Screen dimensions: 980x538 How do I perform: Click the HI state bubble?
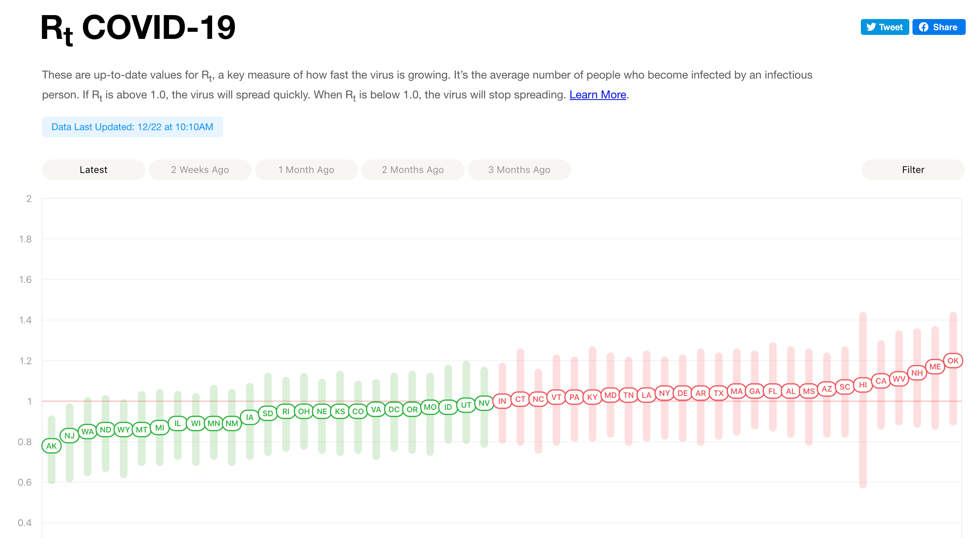click(863, 385)
